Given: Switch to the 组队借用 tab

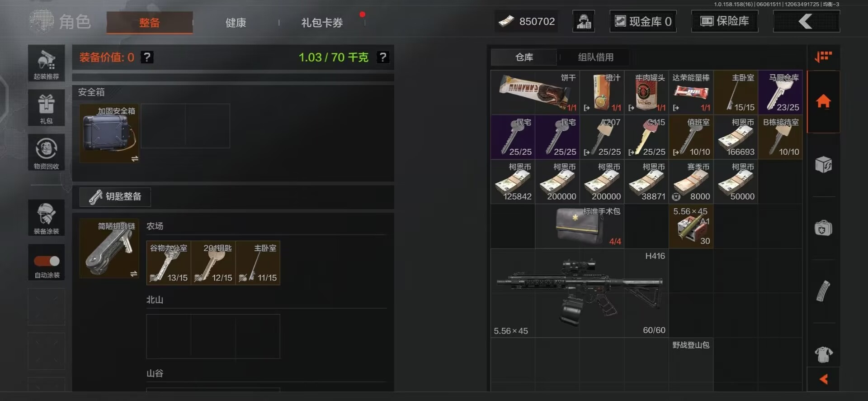Looking at the screenshot, I should [596, 57].
